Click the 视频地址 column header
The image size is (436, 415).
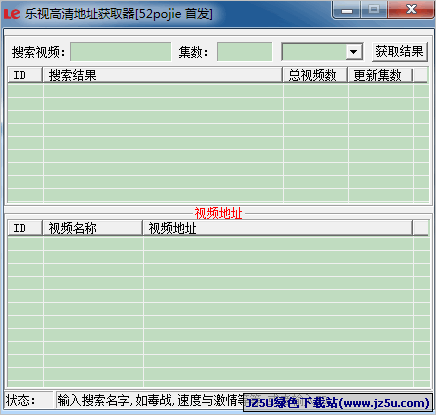coord(277,228)
